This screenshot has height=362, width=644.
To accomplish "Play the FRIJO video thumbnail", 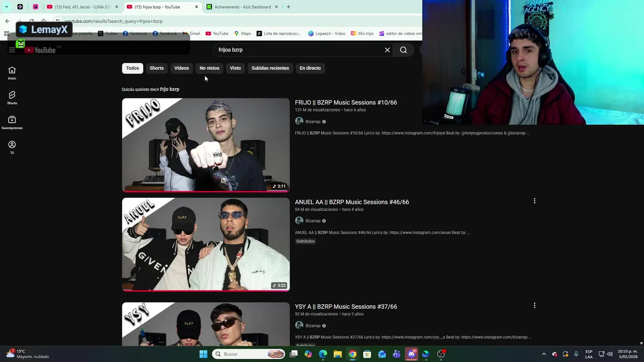I will 206,145.
